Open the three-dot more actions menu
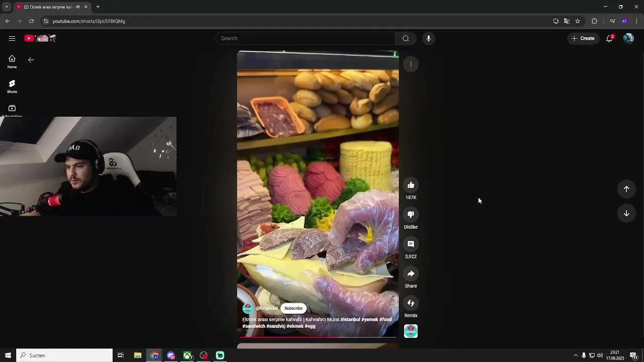Screen dimensions: 644x362 (411, 64)
